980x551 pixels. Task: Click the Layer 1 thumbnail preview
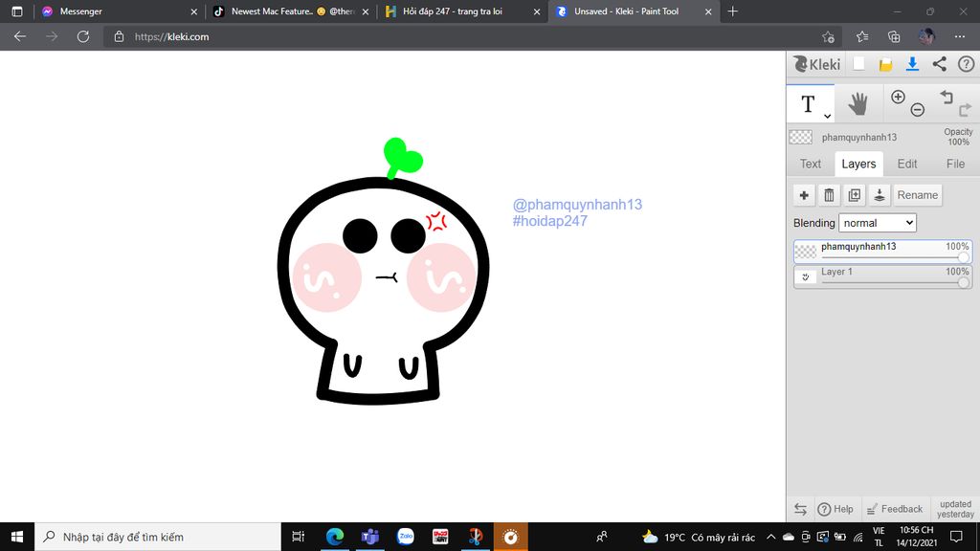click(x=806, y=276)
